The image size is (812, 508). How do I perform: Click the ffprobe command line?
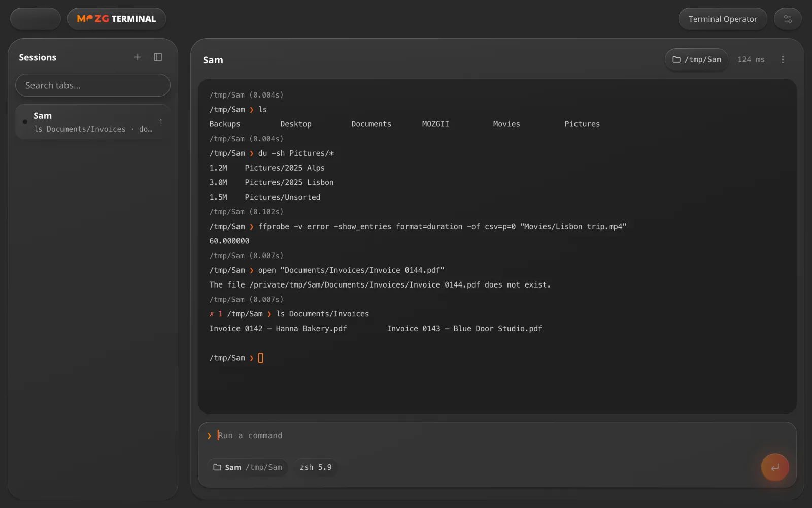click(443, 227)
